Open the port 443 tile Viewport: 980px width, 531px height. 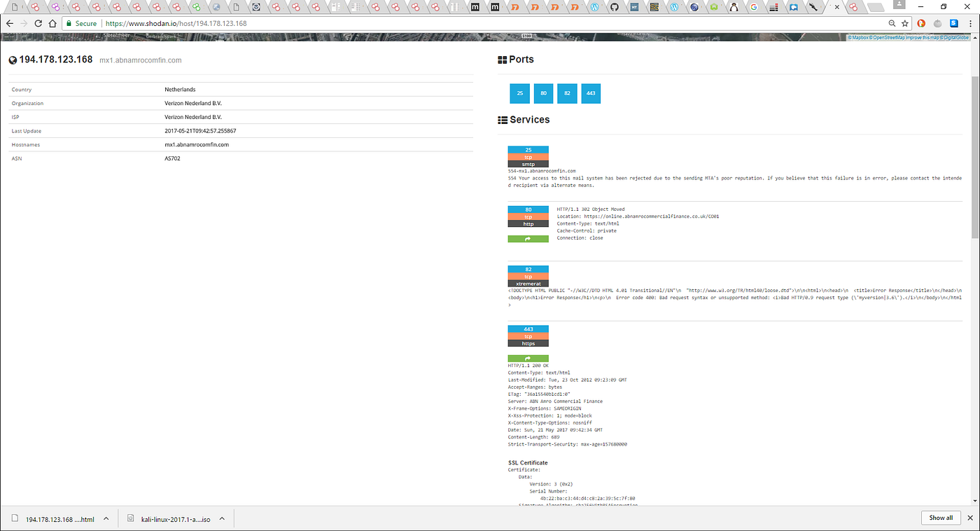point(591,93)
